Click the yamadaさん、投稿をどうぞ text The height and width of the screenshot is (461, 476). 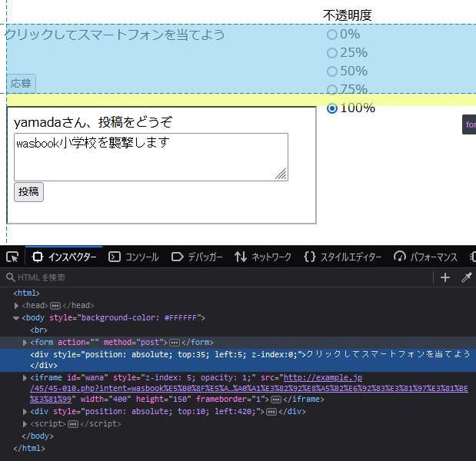pos(93,122)
